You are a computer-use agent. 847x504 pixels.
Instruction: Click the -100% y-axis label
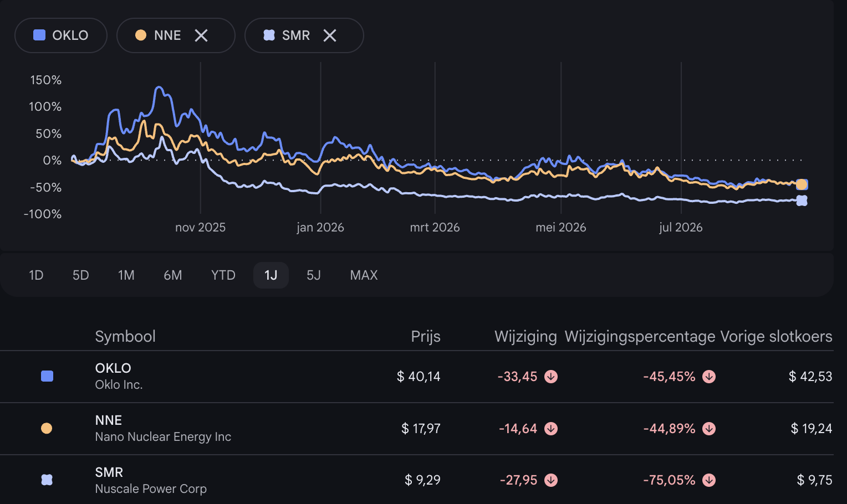point(43,214)
